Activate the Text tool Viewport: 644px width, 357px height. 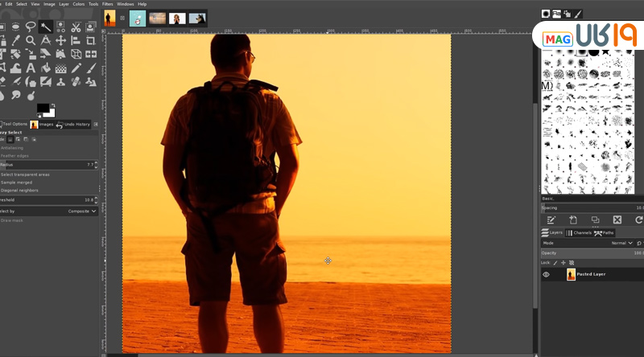[x=31, y=68]
